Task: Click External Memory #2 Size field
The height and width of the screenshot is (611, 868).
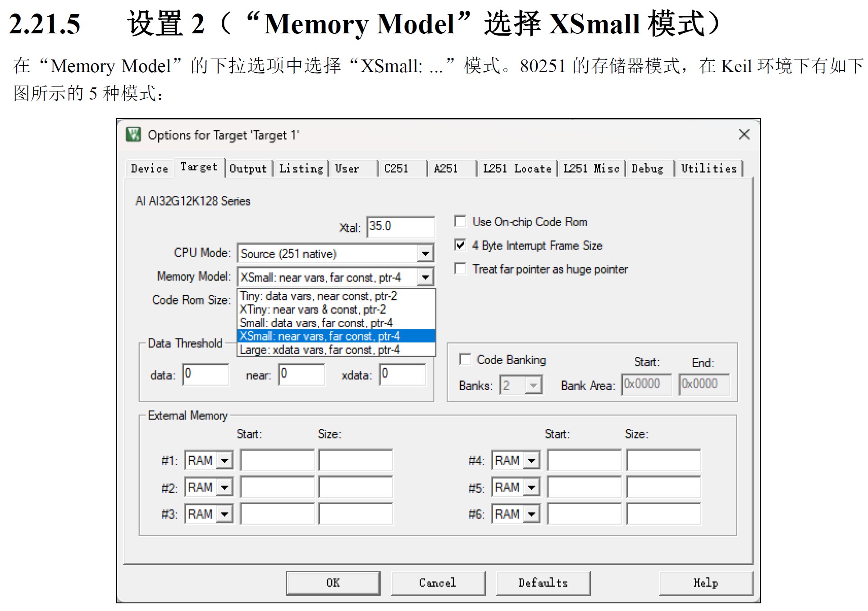Action: pyautogui.click(x=355, y=487)
